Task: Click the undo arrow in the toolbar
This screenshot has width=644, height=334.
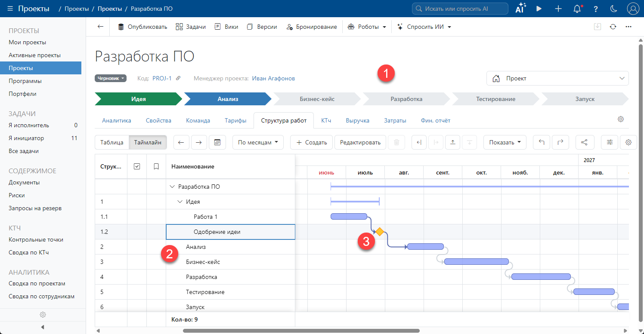Action: [x=542, y=142]
